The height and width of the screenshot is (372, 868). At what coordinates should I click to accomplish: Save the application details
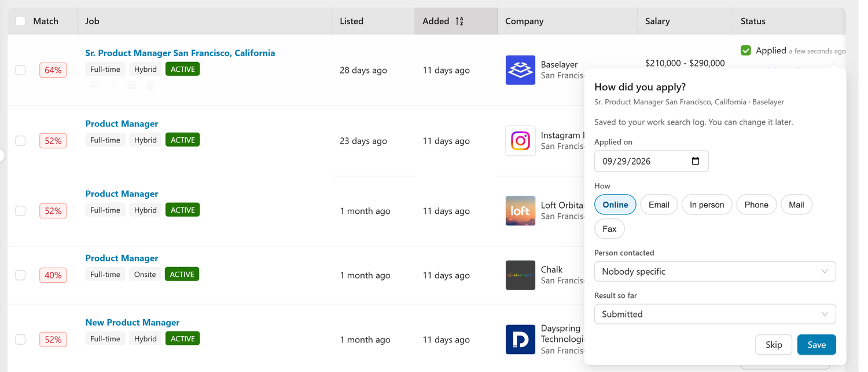816,345
